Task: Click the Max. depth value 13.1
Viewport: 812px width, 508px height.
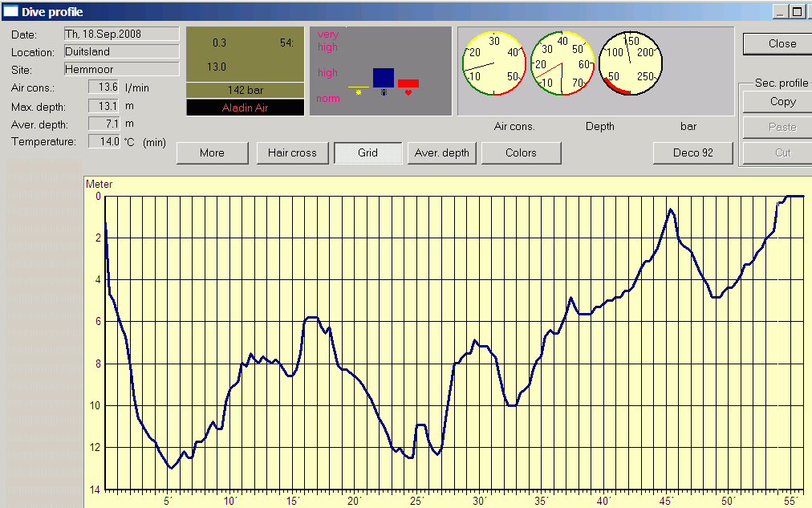Action: coord(104,106)
